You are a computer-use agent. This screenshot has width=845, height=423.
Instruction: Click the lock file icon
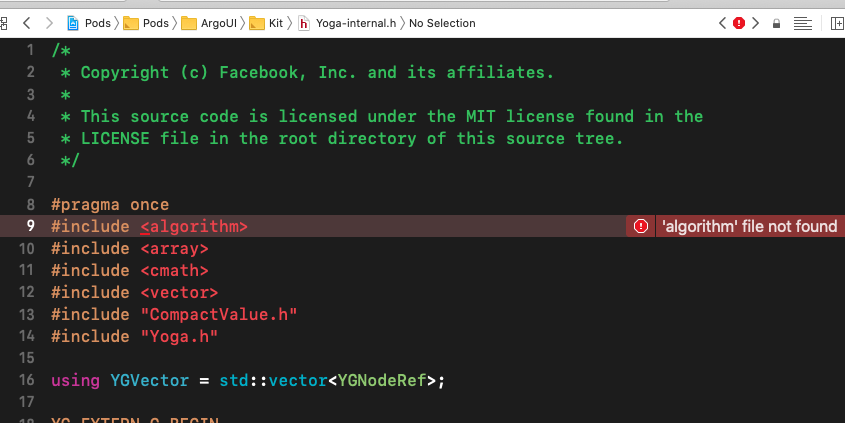(776, 22)
